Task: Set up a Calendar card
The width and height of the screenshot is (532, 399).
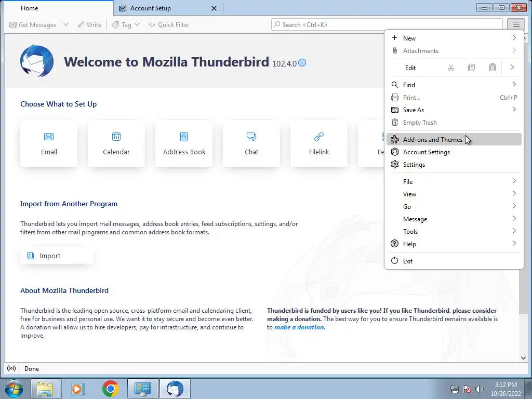Action: pyautogui.click(x=116, y=143)
